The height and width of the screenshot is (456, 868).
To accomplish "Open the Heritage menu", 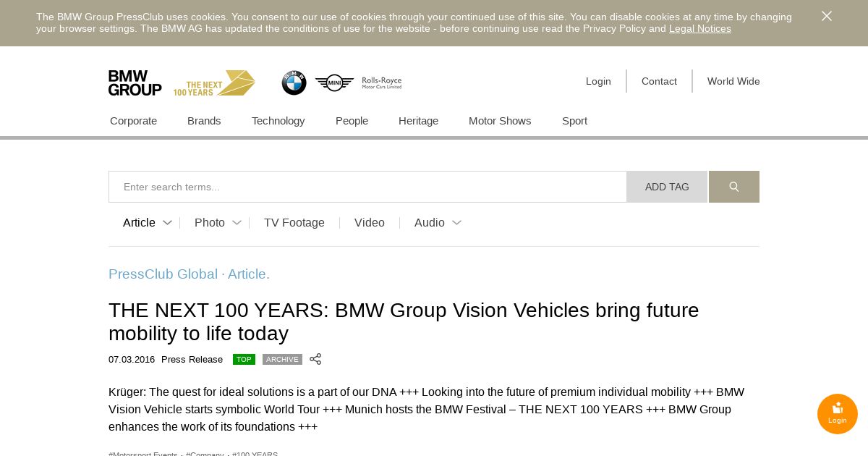I will pyautogui.click(x=418, y=121).
